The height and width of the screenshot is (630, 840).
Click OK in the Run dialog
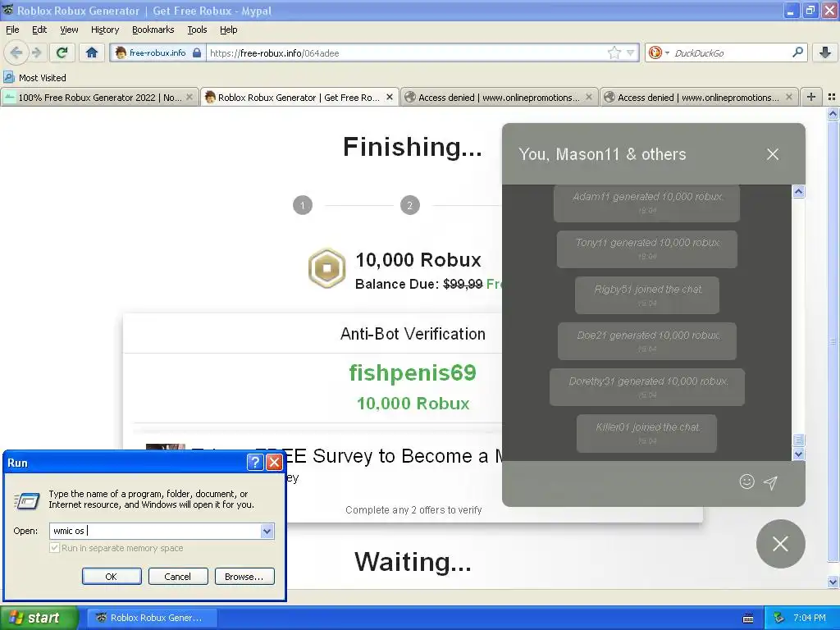[112, 577]
